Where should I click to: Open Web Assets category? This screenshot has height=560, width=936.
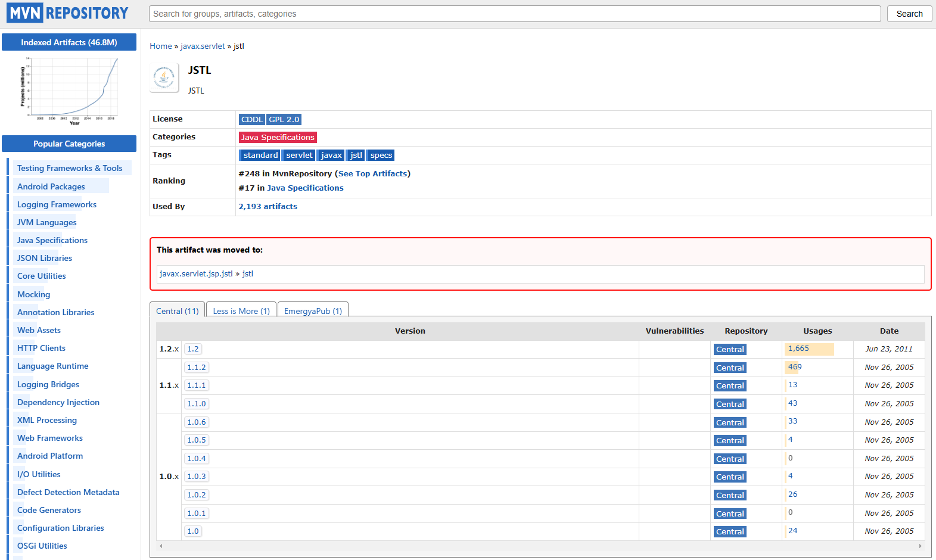pos(39,330)
